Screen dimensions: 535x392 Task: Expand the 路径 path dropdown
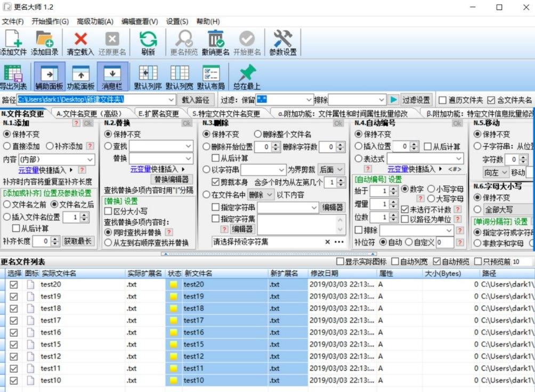tap(171, 100)
